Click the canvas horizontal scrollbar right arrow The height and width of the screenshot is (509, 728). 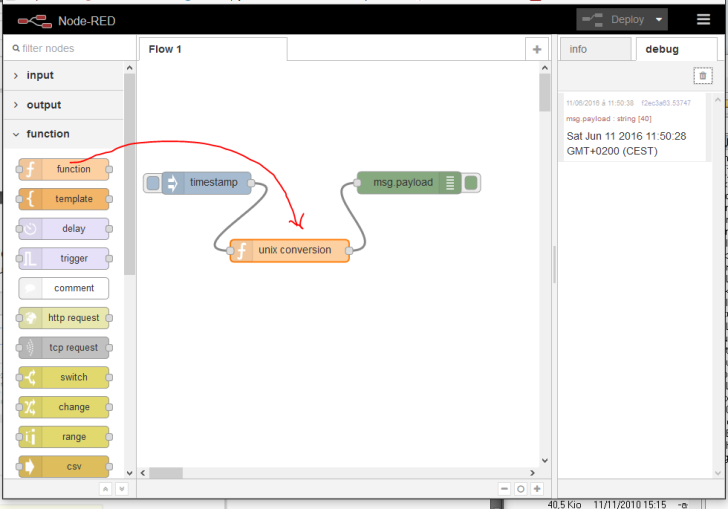533,473
